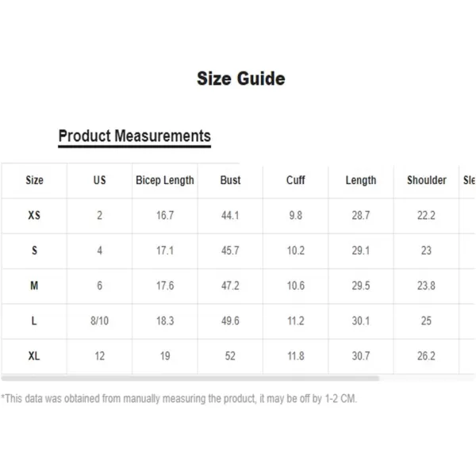Select the XS size row label
The width and height of the screenshot is (476, 476).
click(34, 216)
